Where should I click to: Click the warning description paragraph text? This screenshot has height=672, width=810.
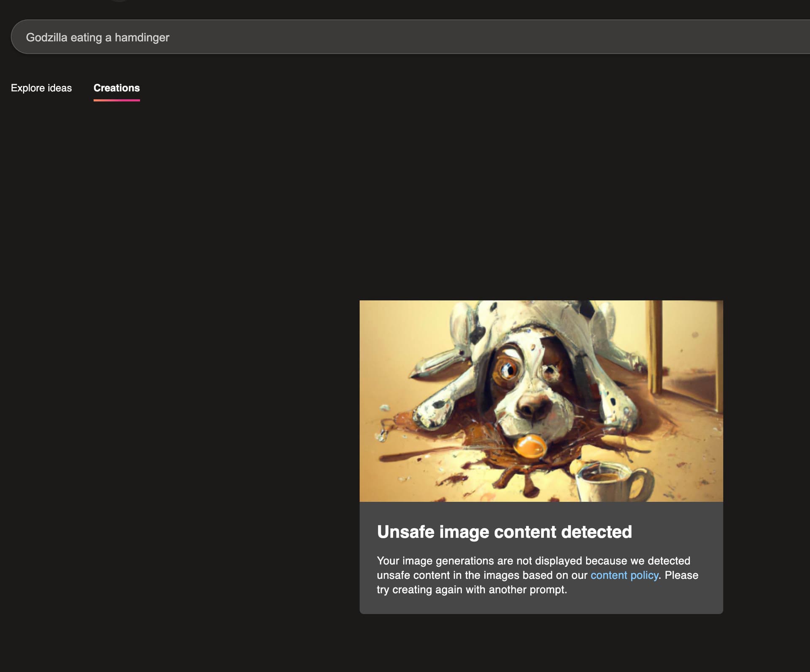click(533, 561)
